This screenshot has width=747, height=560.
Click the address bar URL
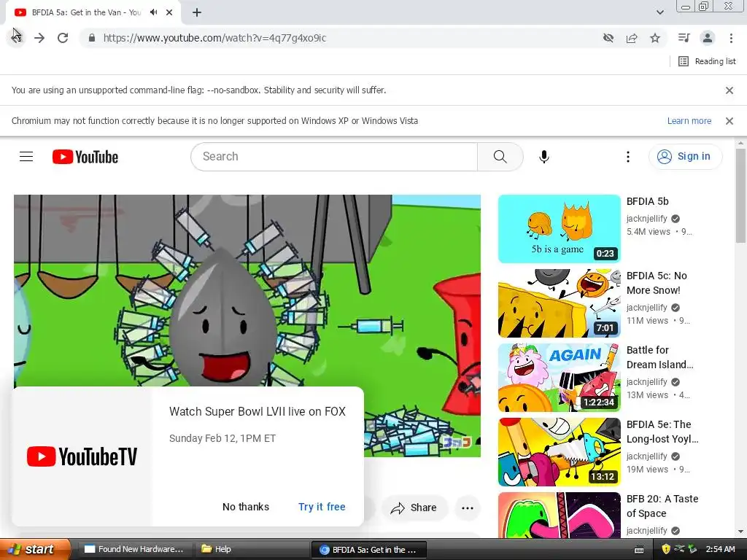(x=215, y=38)
